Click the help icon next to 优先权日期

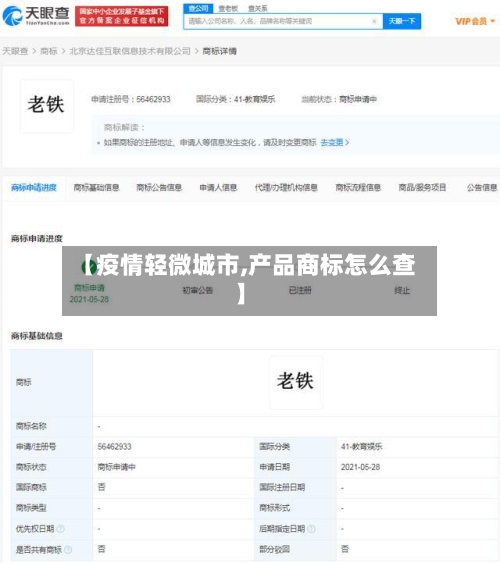click(x=61, y=529)
